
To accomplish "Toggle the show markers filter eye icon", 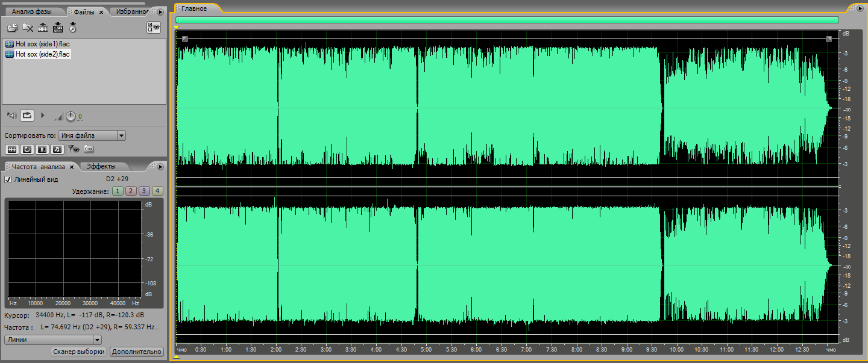I will pyautogui.click(x=74, y=149).
